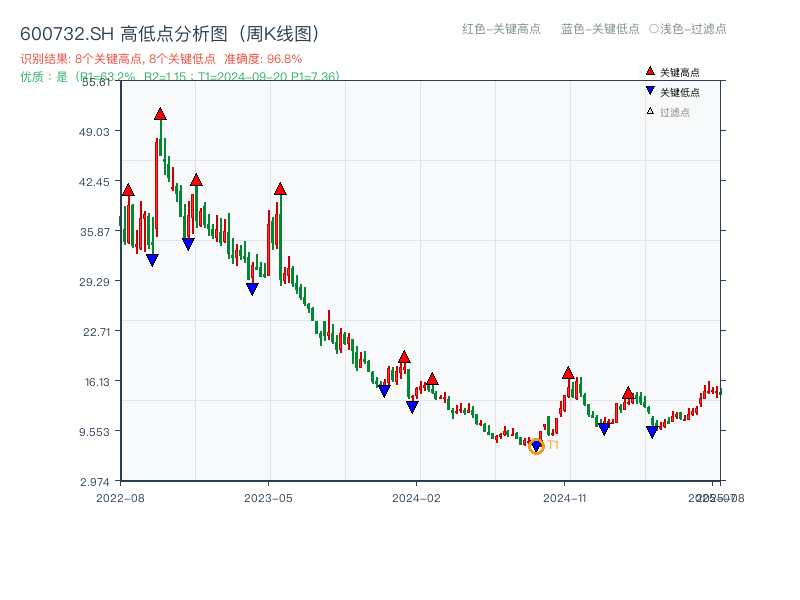Select the blue 关键低点 triangle legend icon

click(x=648, y=90)
